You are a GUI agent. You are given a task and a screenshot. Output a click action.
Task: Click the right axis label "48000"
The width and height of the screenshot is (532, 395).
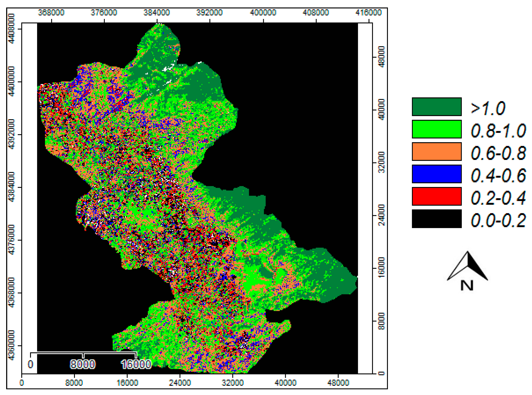[x=382, y=57]
